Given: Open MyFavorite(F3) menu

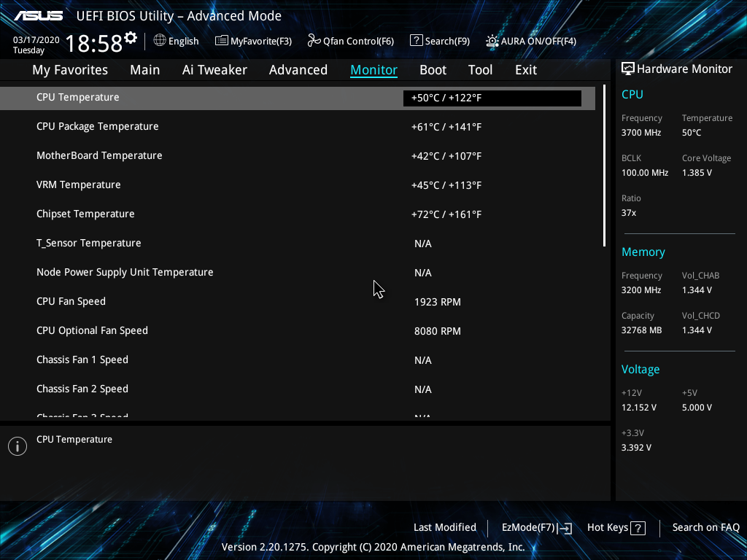Looking at the screenshot, I should pyautogui.click(x=261, y=41).
